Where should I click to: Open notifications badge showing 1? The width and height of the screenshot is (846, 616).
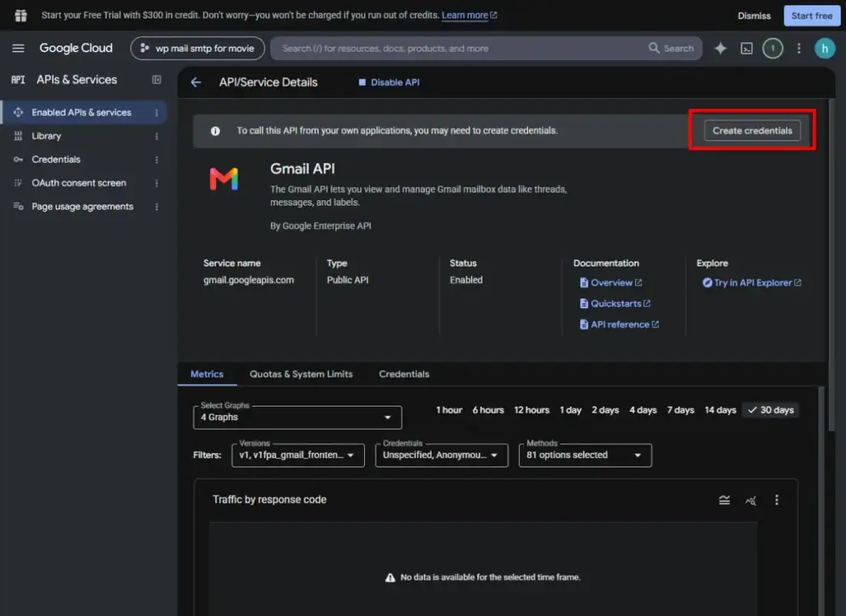(x=773, y=49)
